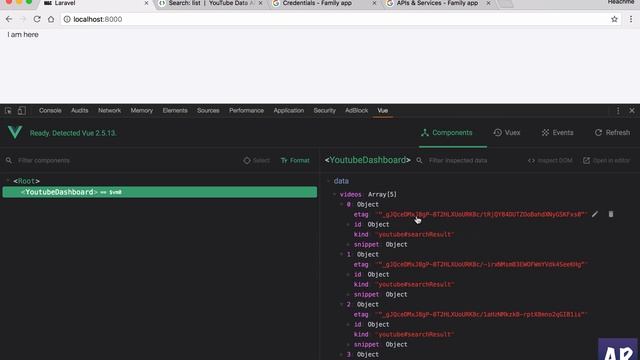
Task: Expand the snippet Object under video 0
Action: (348, 244)
